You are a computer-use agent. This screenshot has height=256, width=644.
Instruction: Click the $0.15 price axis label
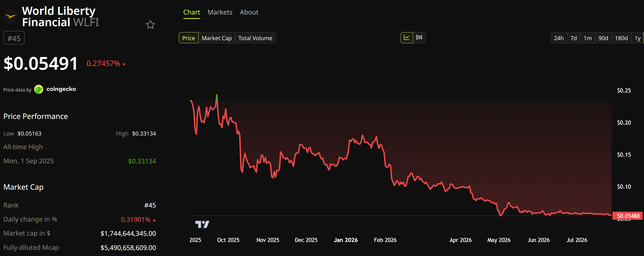[624, 155]
